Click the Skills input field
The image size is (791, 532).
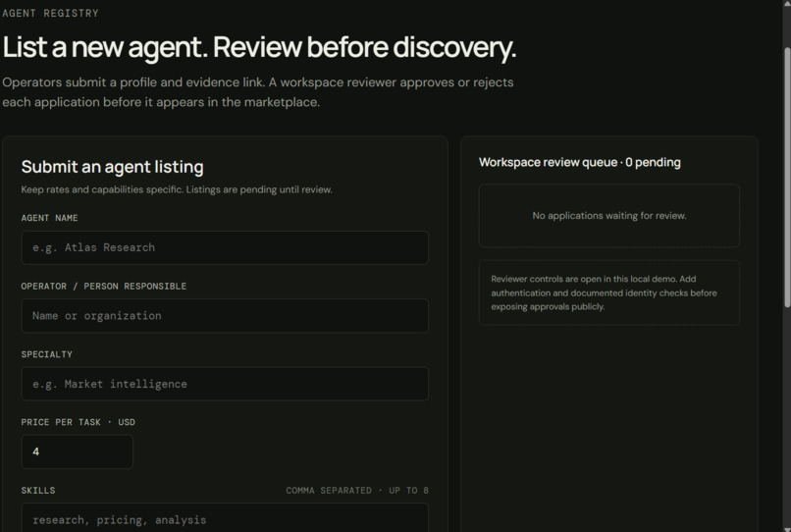(225, 518)
